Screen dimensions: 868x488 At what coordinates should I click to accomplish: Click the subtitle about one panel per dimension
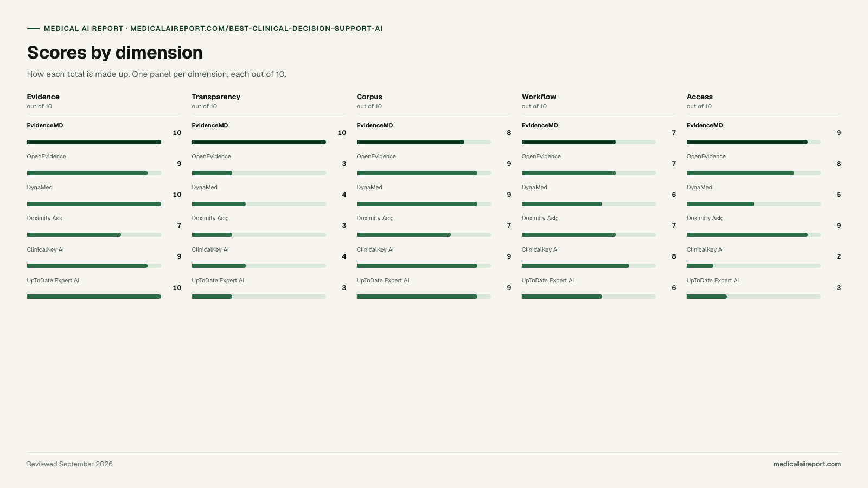pyautogui.click(x=157, y=74)
